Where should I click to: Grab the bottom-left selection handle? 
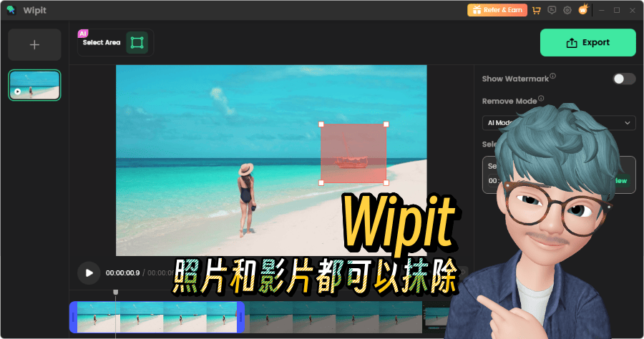point(321,183)
